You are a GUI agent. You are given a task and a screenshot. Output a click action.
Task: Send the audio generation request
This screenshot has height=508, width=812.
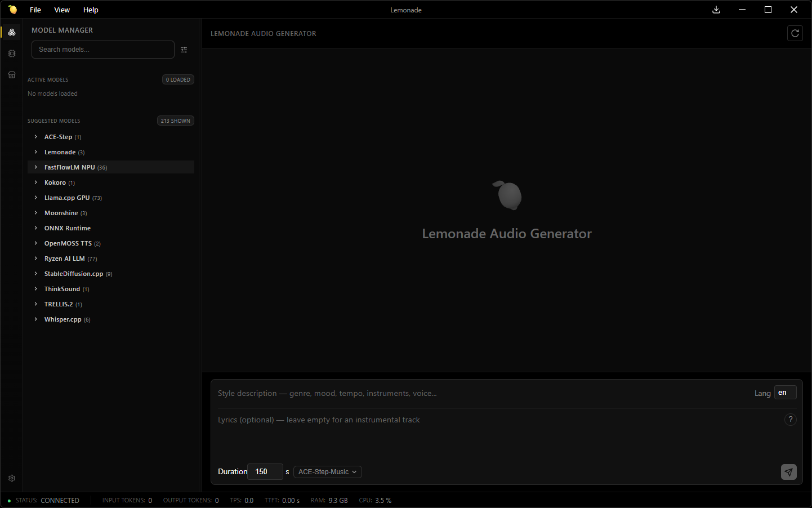(789, 472)
